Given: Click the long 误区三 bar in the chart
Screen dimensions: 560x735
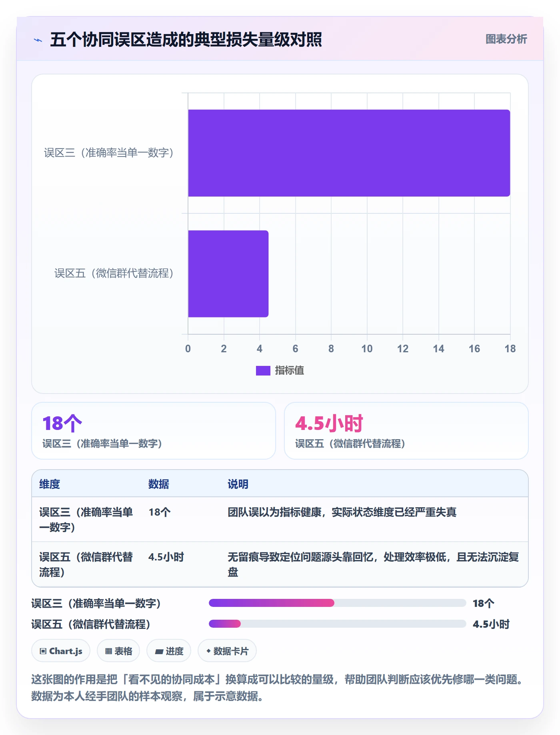Looking at the screenshot, I should 349,153.
